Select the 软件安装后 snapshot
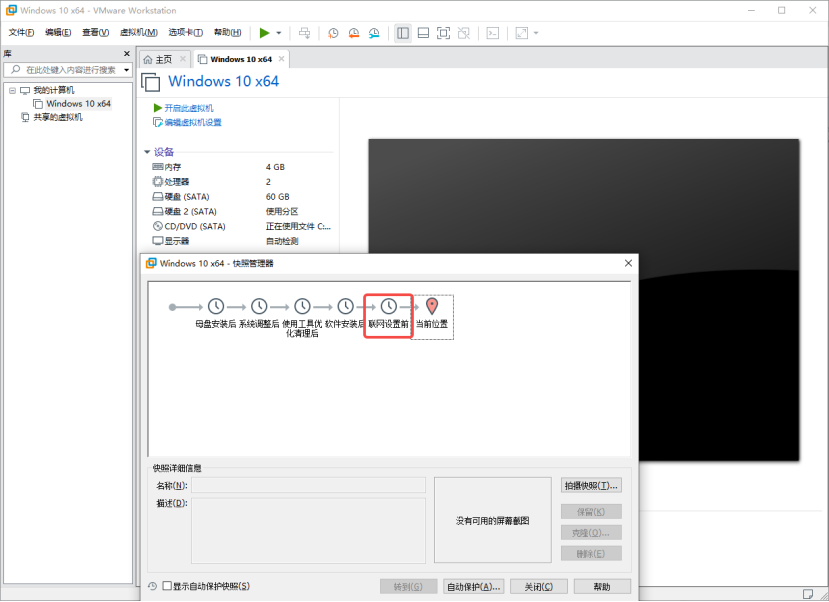This screenshot has width=829, height=602. click(345, 313)
